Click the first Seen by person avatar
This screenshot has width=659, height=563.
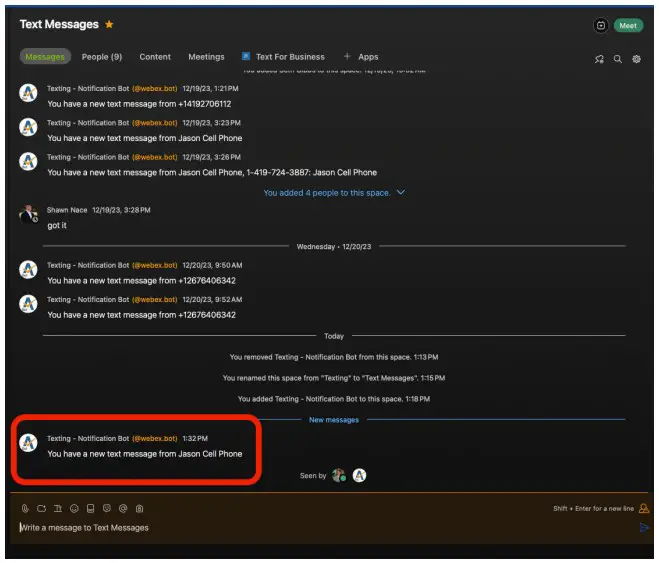tap(339, 476)
